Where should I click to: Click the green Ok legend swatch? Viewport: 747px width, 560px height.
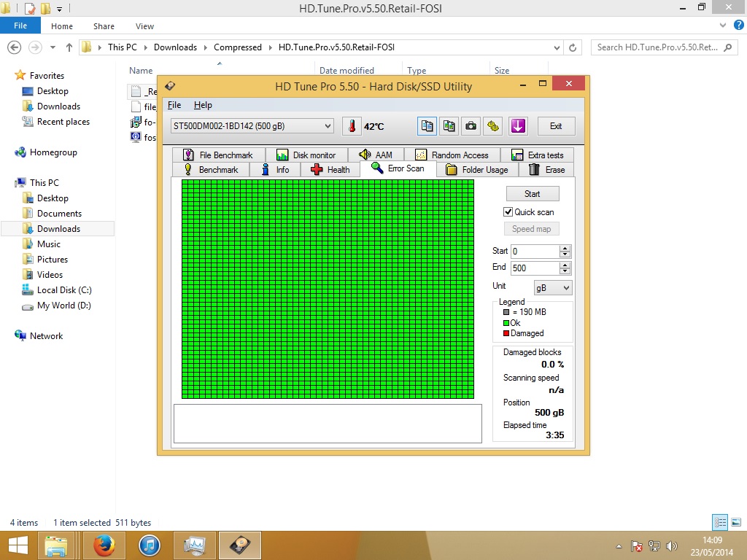pyautogui.click(x=506, y=323)
